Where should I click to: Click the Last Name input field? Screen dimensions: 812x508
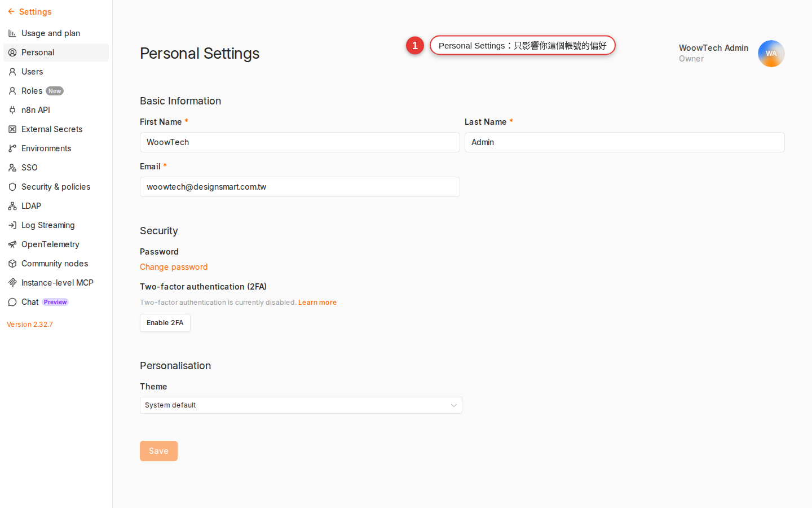(x=625, y=142)
